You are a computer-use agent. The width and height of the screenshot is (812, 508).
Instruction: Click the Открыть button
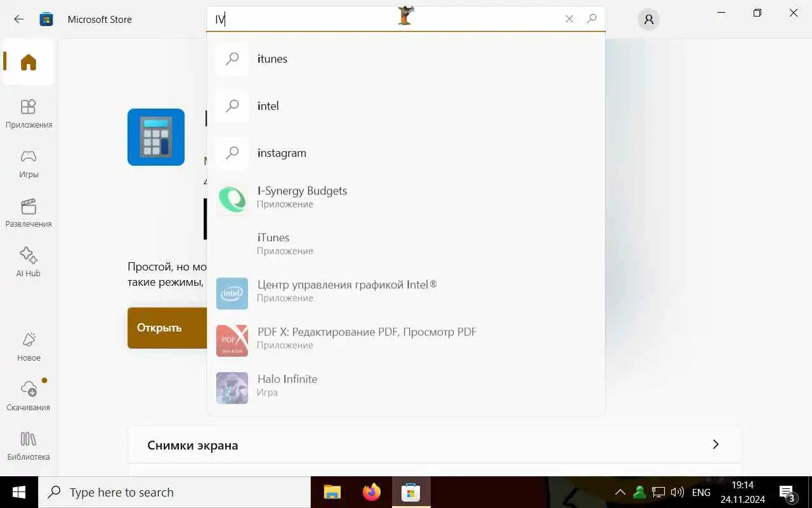(167, 328)
